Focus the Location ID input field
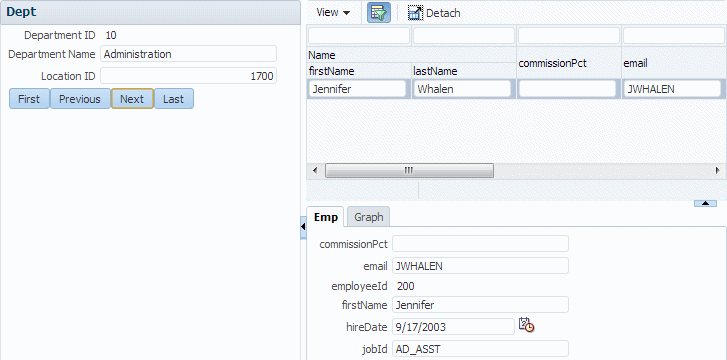The height and width of the screenshot is (360, 727). point(188,76)
